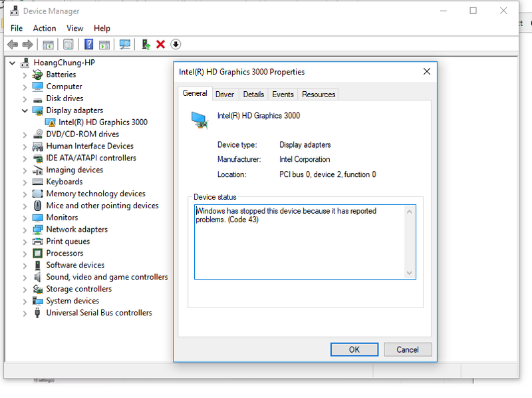
Task: Click the Properties toolbar icon
Action: pyautogui.click(x=68, y=45)
